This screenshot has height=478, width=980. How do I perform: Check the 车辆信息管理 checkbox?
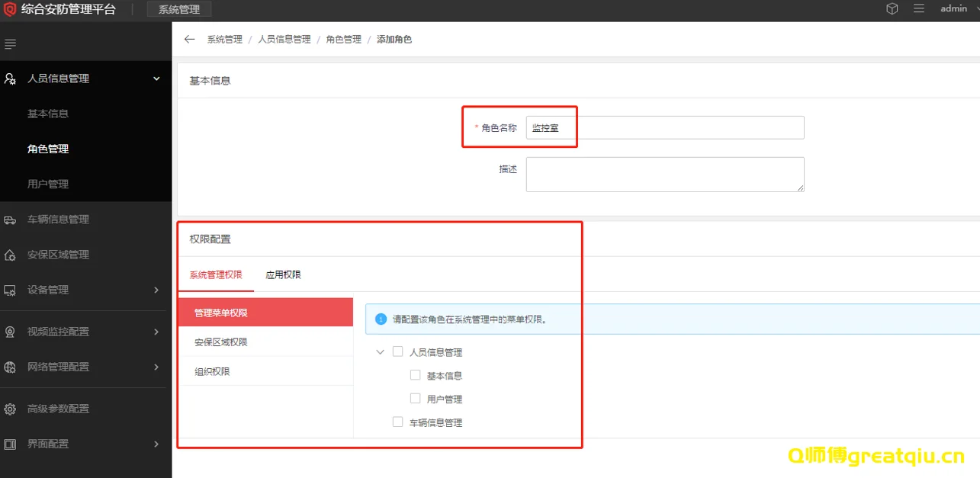pos(397,422)
